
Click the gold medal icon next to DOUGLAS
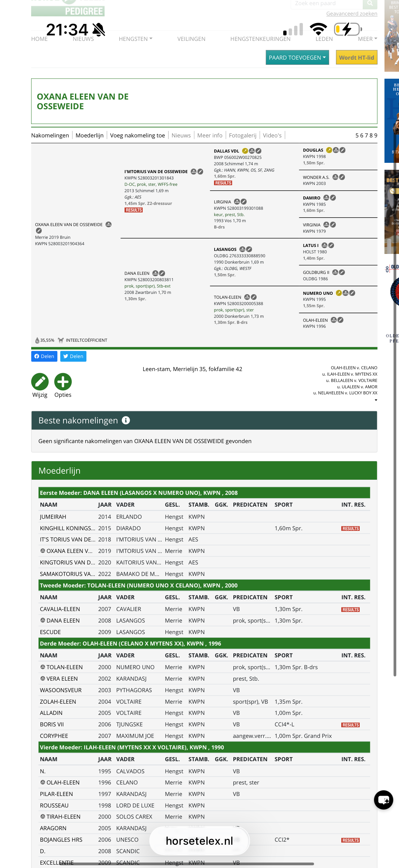coord(329,150)
